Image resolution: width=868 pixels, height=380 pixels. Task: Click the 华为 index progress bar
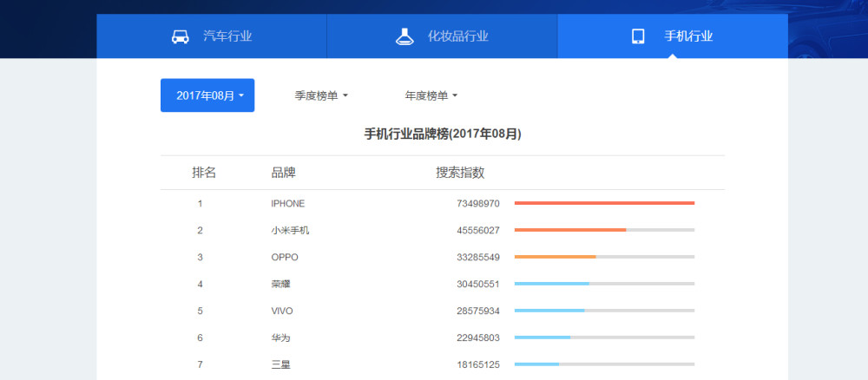604,337
